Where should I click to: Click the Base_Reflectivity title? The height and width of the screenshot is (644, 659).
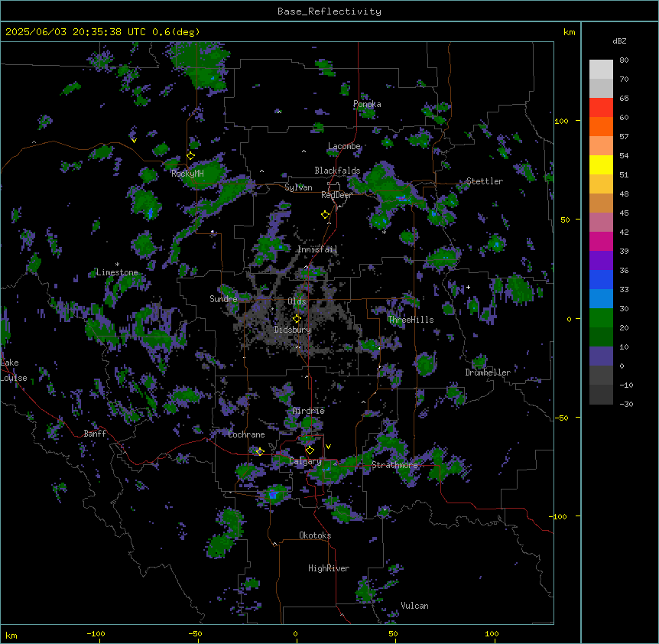pos(329,11)
